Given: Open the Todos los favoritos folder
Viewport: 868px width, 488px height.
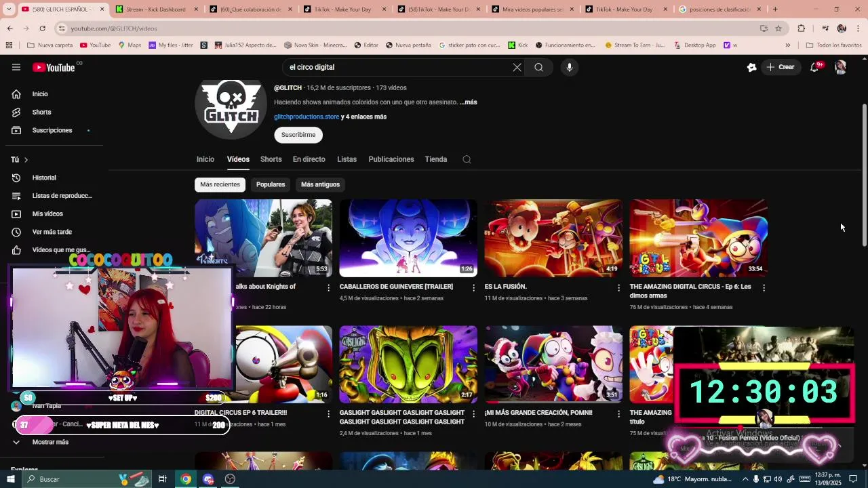Looking at the screenshot, I should [x=833, y=45].
